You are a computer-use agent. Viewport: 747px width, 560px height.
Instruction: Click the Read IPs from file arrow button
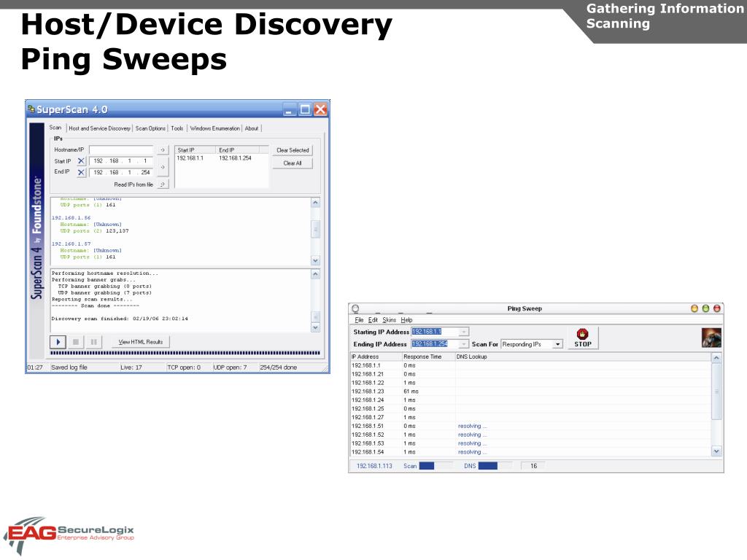pos(163,184)
